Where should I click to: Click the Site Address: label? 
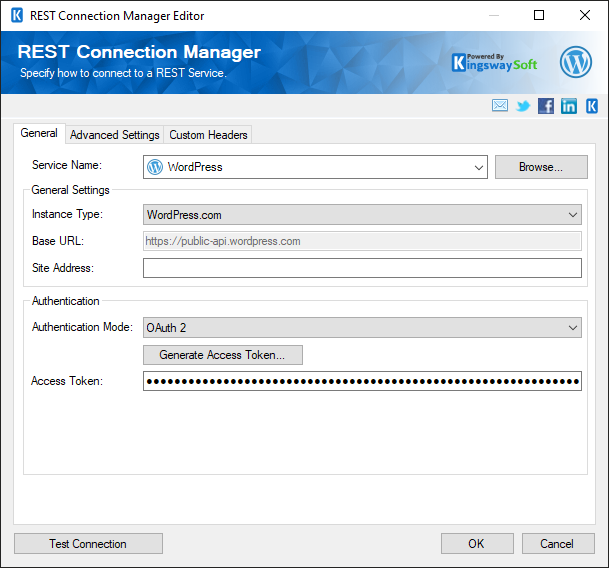(x=63, y=268)
